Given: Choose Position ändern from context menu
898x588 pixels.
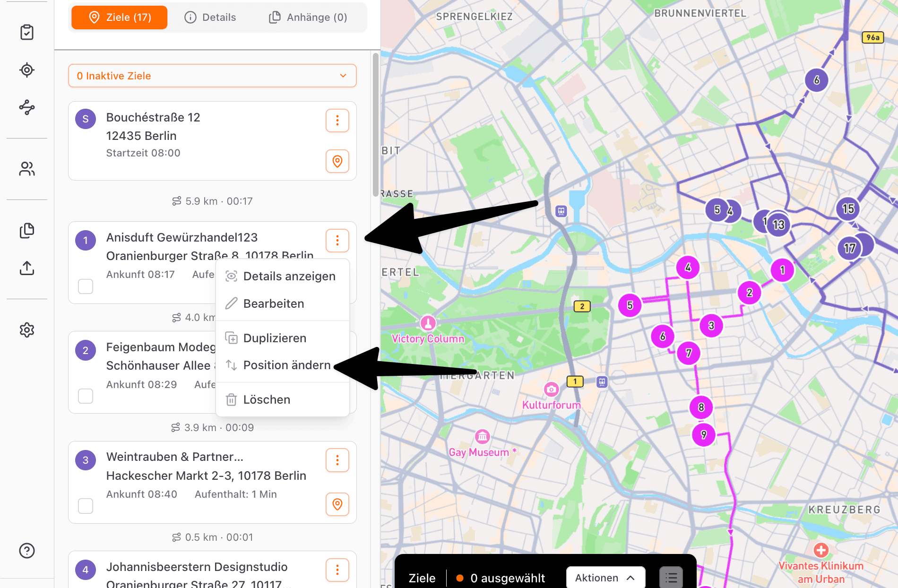Looking at the screenshot, I should pyautogui.click(x=286, y=365).
